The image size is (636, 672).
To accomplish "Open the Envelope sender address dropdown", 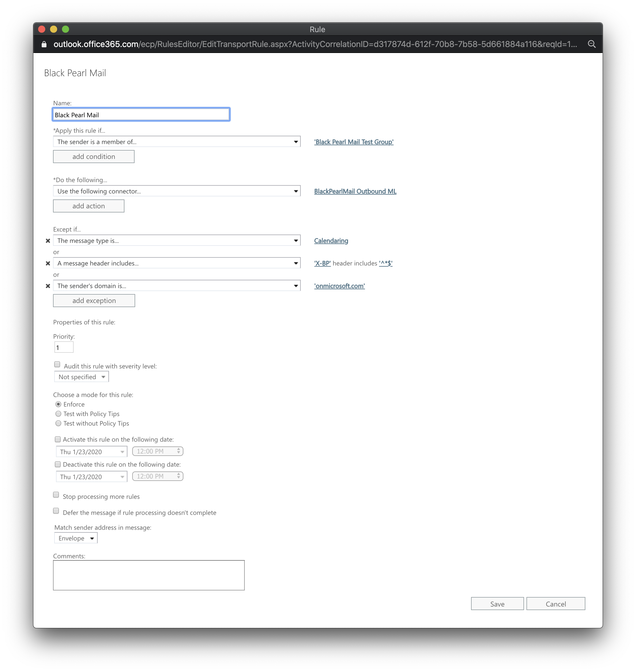I will [76, 538].
